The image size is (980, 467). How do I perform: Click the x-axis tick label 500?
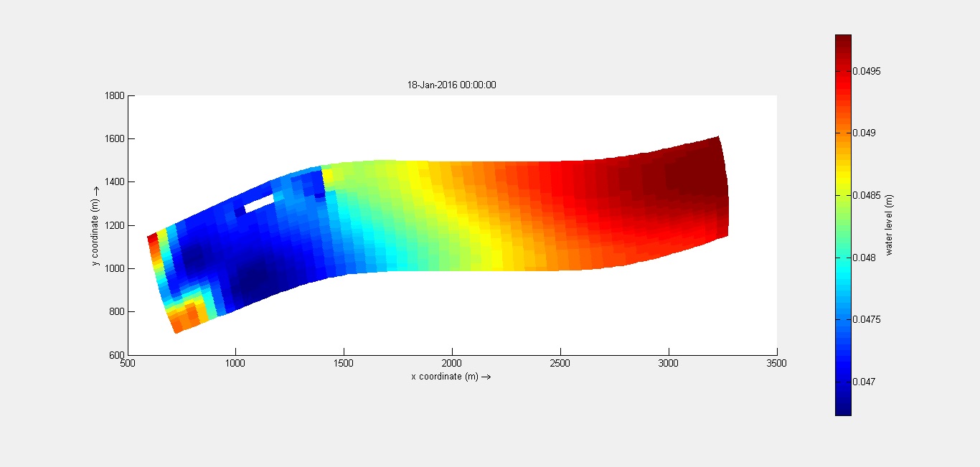click(x=128, y=363)
